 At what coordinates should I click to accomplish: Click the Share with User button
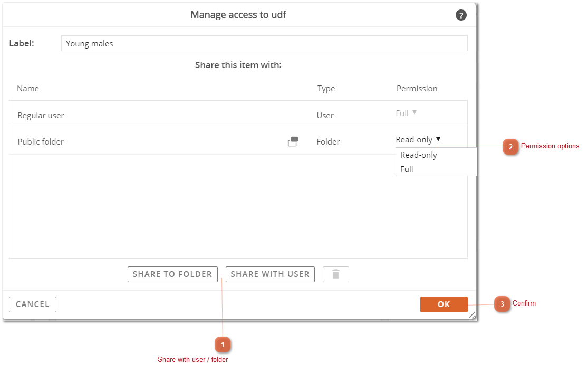(x=270, y=274)
